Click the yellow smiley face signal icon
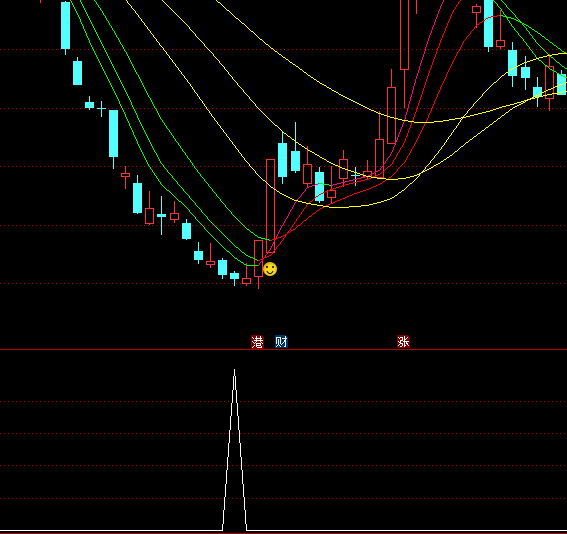This screenshot has height=534, width=567. (x=270, y=269)
